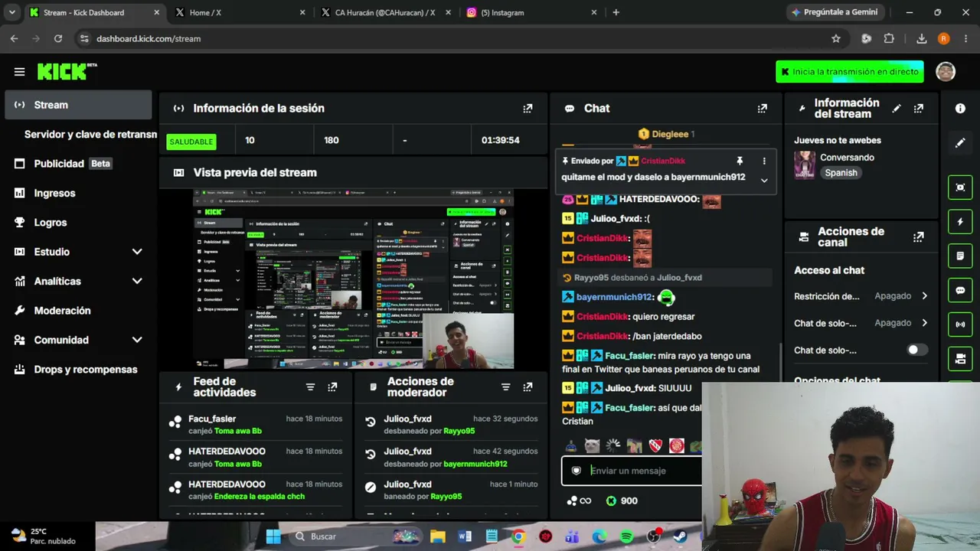Screen dimensions: 980x551
Task: Open three-dot options on pinned message
Action: coord(763,161)
